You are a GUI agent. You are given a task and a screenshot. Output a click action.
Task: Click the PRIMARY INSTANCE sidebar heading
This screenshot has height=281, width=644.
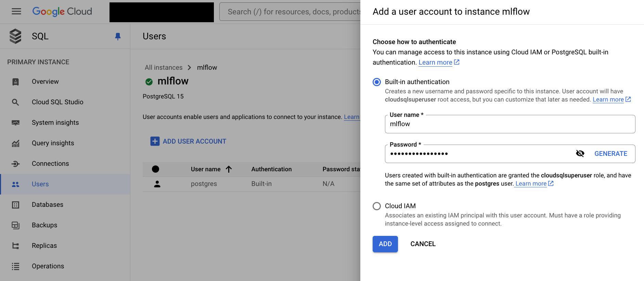click(38, 62)
